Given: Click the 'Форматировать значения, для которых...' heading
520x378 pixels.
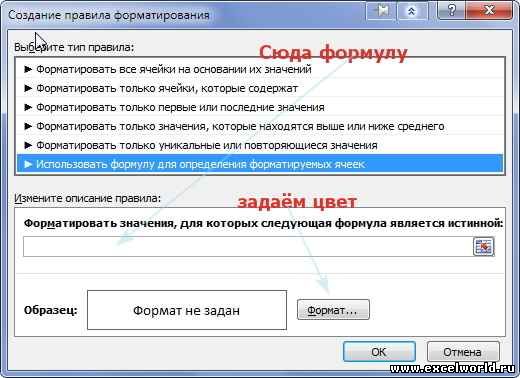Looking at the screenshot, I should tap(263, 223).
